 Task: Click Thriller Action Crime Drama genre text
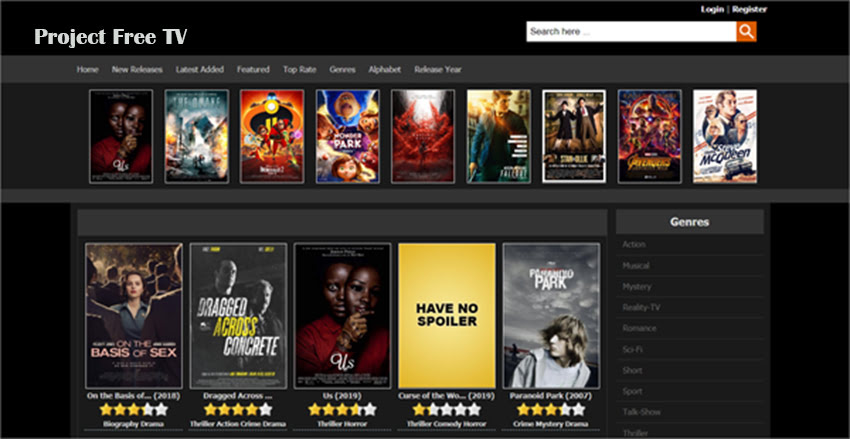pyautogui.click(x=238, y=424)
